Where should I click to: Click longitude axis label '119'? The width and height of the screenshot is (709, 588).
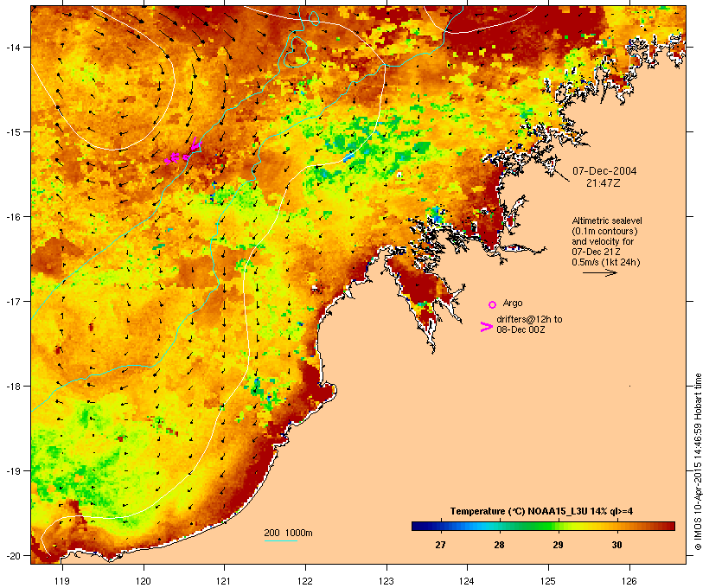62,581
